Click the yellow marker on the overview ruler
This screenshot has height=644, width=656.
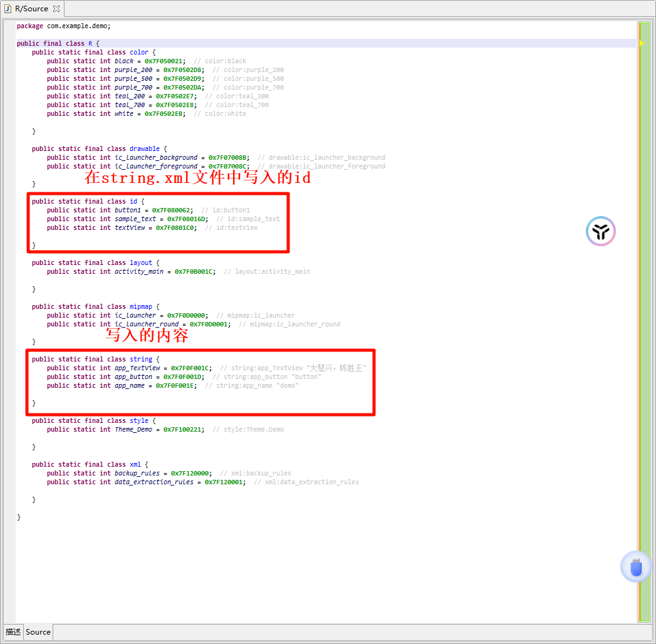(x=642, y=43)
